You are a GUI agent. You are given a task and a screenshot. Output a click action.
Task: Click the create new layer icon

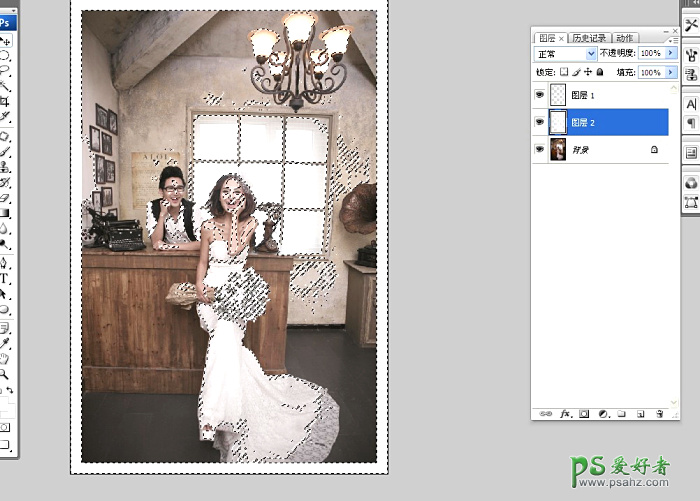pos(640,413)
